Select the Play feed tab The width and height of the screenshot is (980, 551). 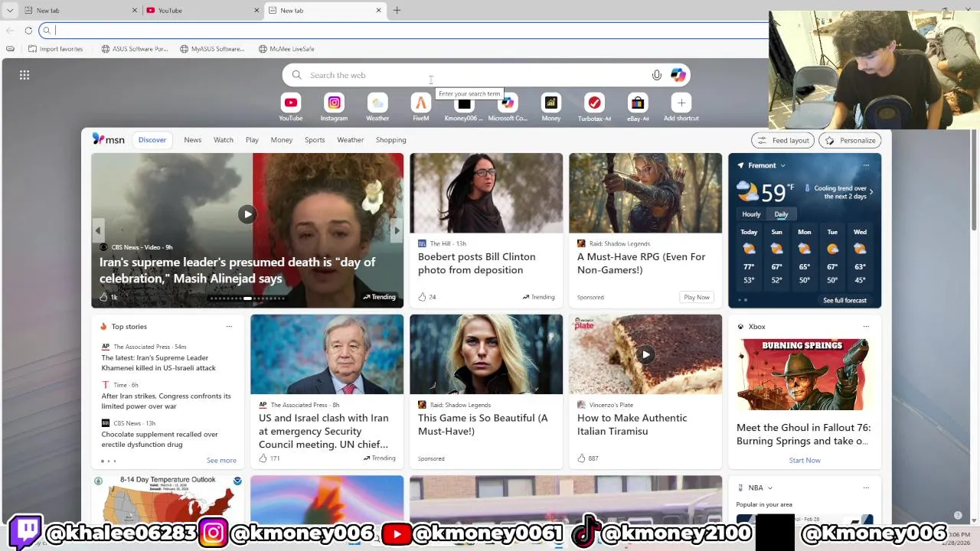click(252, 140)
